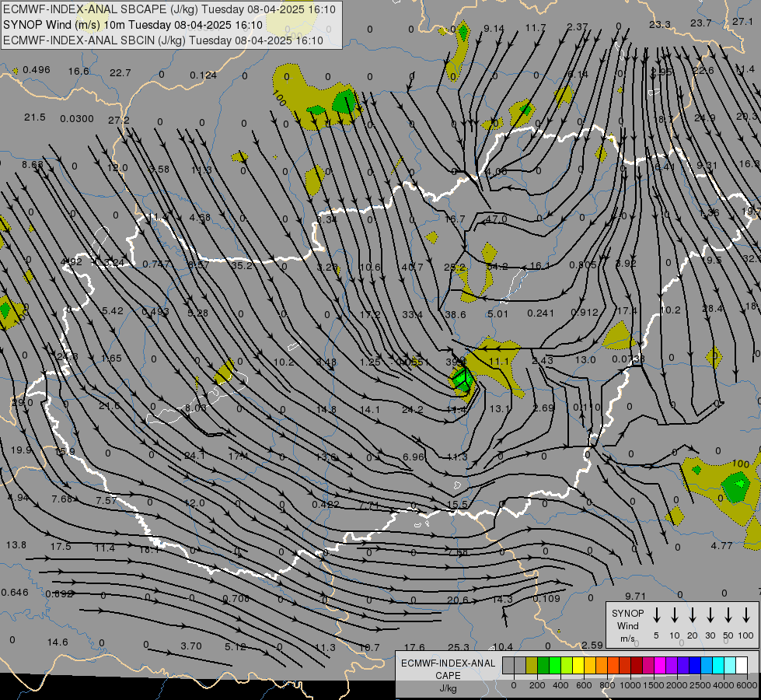
Task: Click the '0.708' value on the map
Action: (236, 598)
